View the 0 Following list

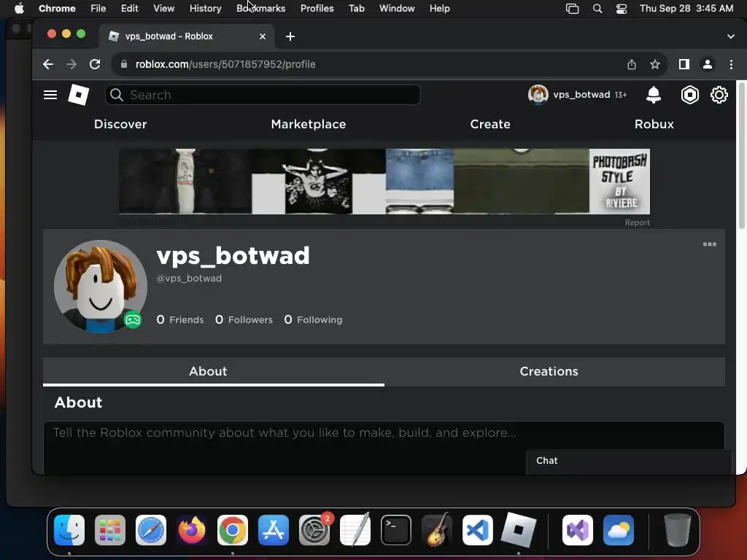tap(313, 319)
